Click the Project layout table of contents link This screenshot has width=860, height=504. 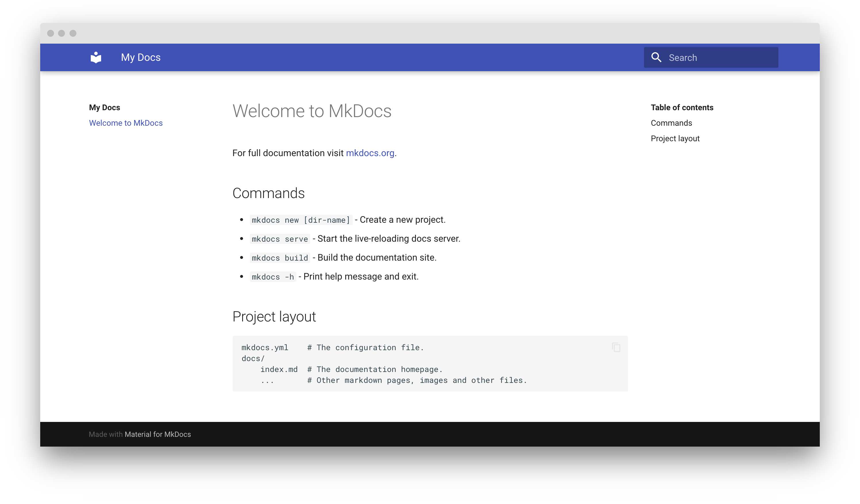click(x=674, y=138)
